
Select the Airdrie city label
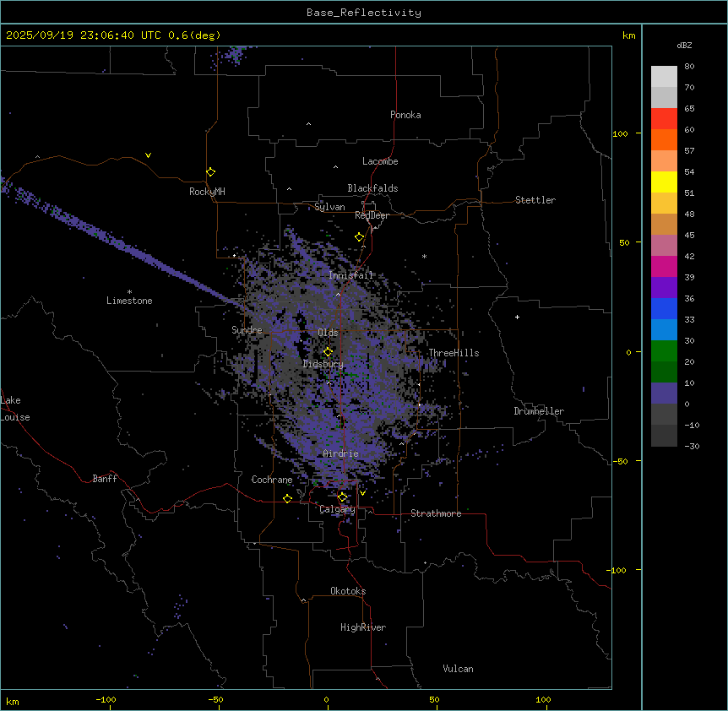[x=340, y=454]
